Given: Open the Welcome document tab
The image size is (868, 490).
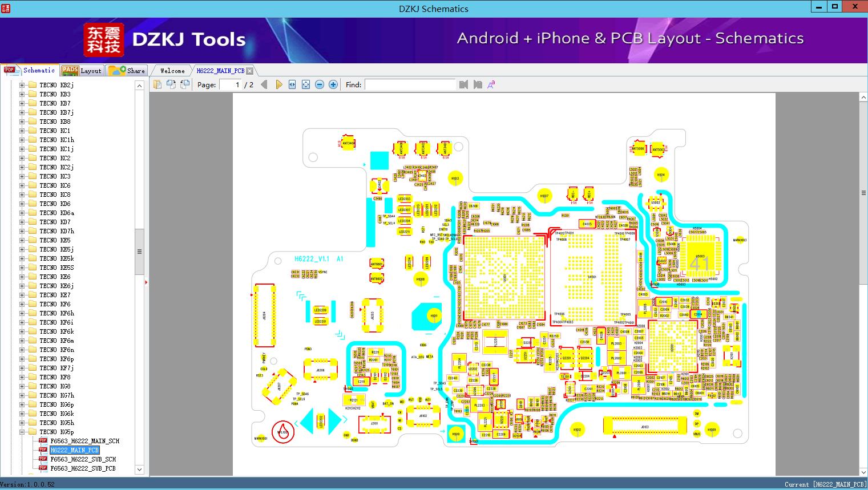Looking at the screenshot, I should 172,71.
